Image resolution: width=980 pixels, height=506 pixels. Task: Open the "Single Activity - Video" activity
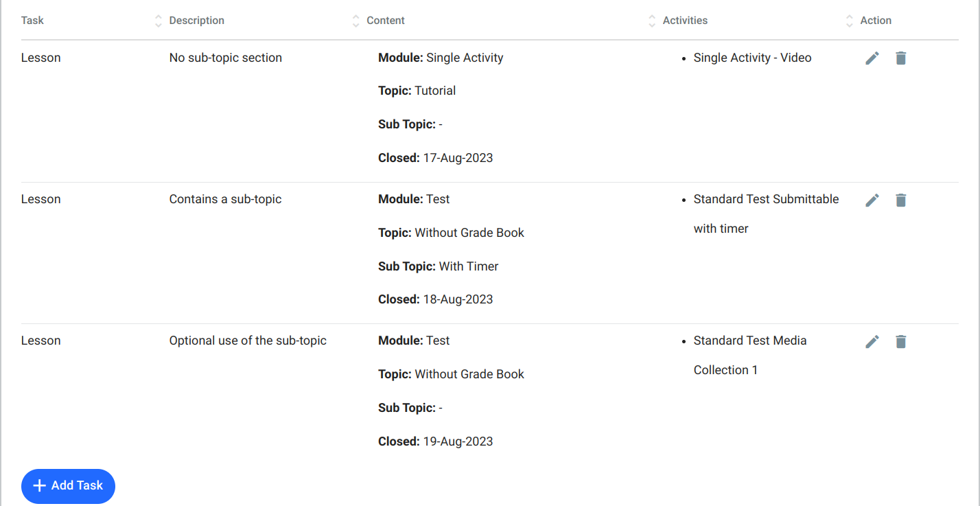pos(752,58)
